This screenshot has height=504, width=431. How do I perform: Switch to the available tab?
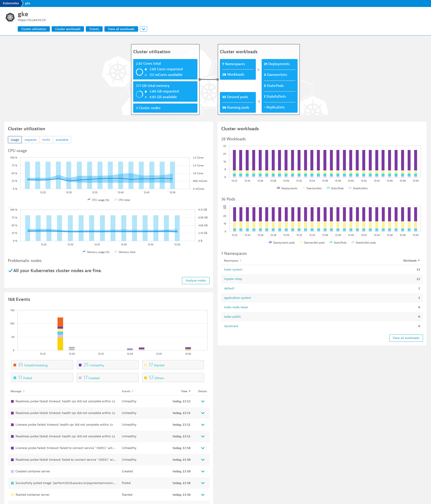click(x=62, y=140)
